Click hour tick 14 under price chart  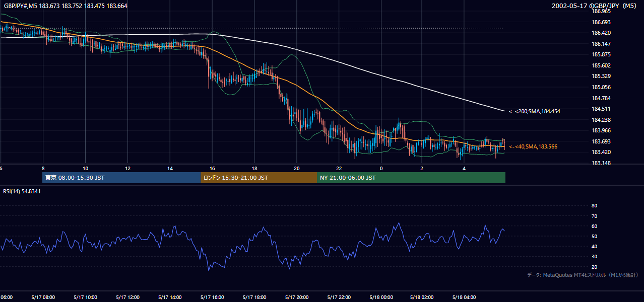[x=170, y=168]
